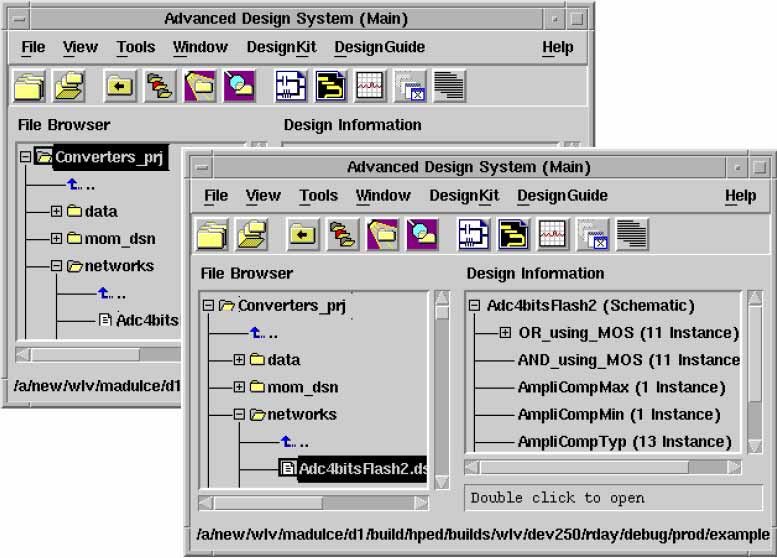Open File menu in front window
The image size is (777, 558).
tap(216, 195)
